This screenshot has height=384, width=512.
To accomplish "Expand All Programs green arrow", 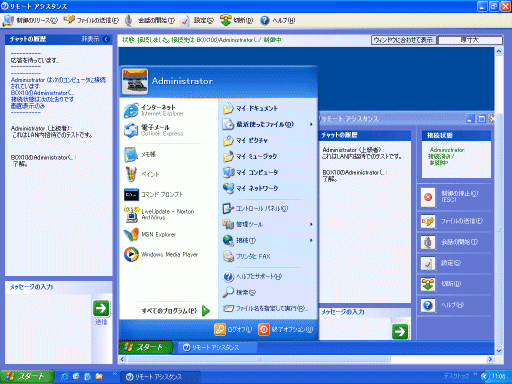I will tap(206, 311).
